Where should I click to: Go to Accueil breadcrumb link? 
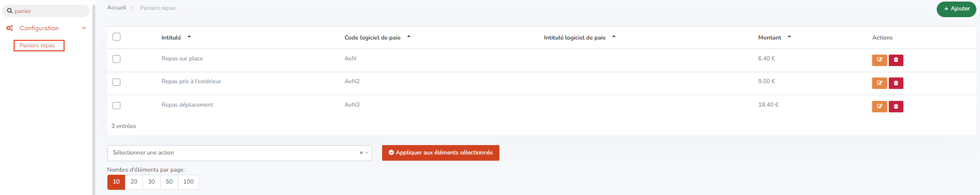tap(116, 8)
